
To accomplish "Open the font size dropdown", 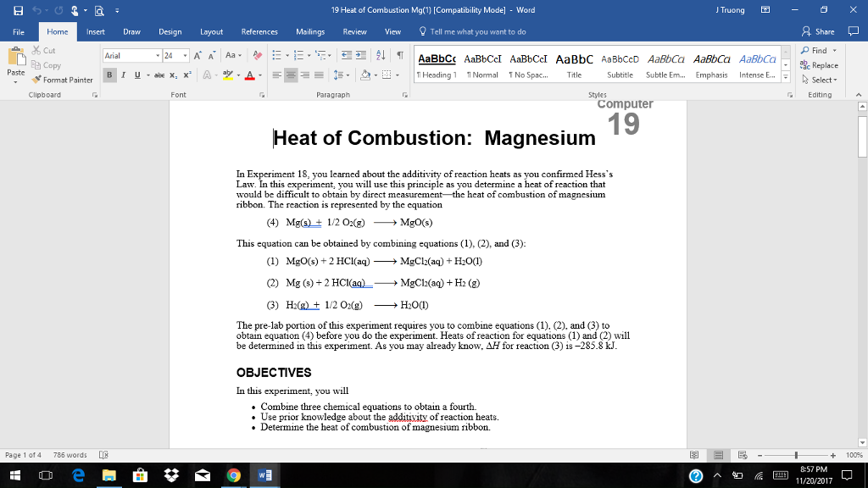I will (185, 55).
